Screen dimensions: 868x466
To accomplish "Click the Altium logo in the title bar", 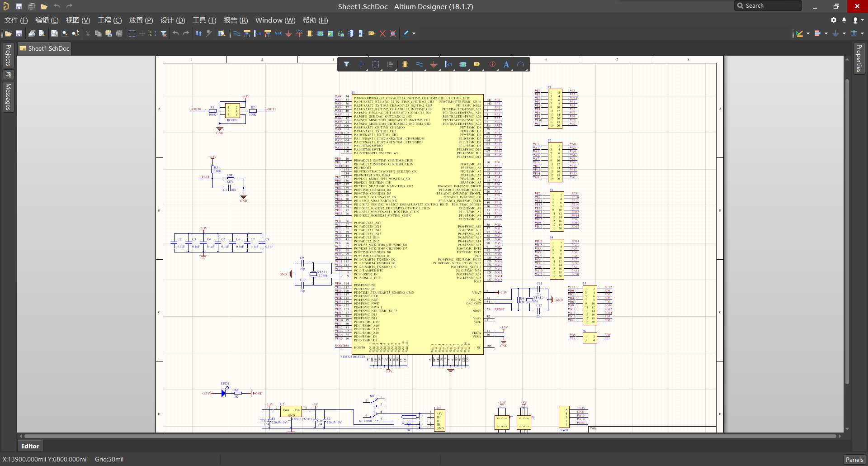I will (x=6, y=6).
